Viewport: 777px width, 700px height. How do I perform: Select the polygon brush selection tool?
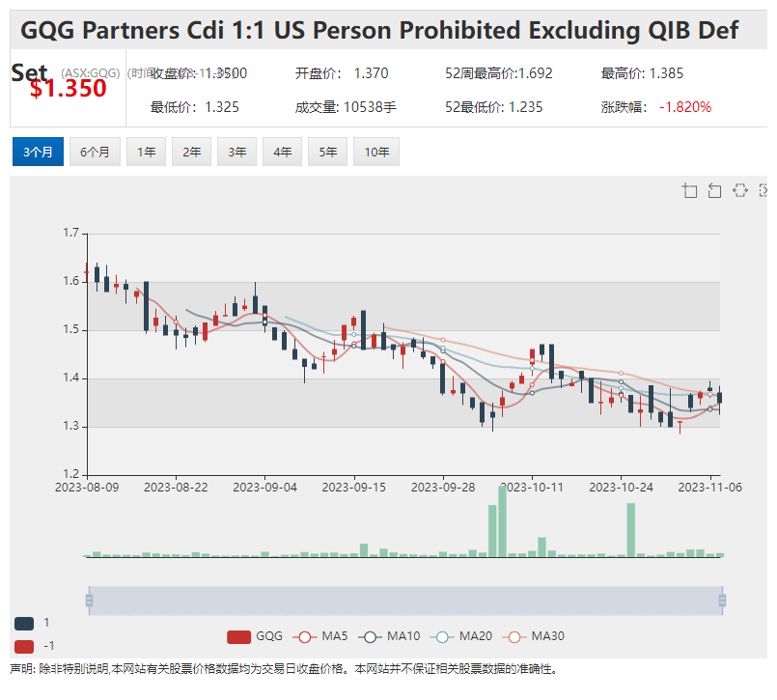(739, 190)
